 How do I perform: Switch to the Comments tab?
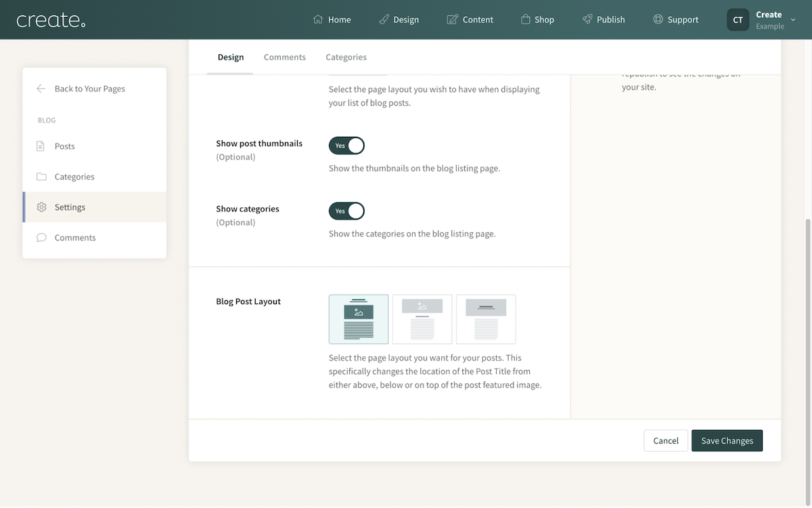[x=284, y=57]
